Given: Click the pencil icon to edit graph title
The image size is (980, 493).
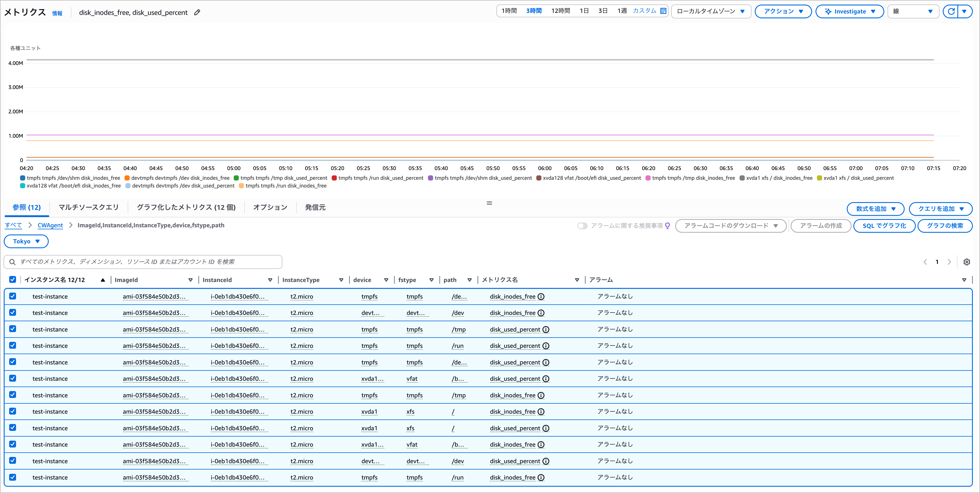Looking at the screenshot, I should [x=197, y=13].
